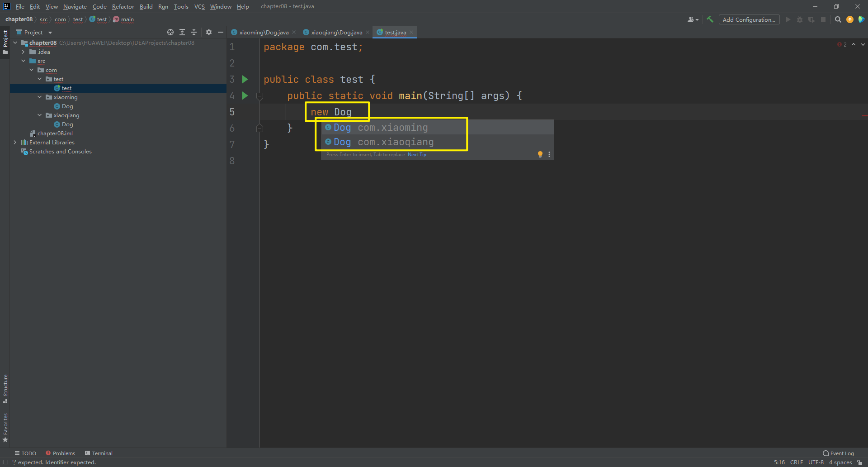Viewport: 868px width, 467px height.
Task: Click the 5:16 cursor position
Action: (779, 462)
